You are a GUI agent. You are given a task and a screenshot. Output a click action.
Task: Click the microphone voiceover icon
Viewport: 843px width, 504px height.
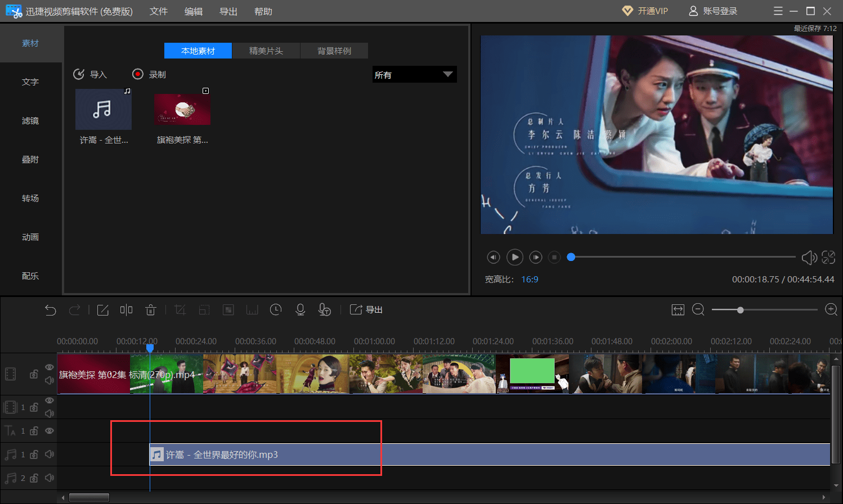(x=301, y=310)
